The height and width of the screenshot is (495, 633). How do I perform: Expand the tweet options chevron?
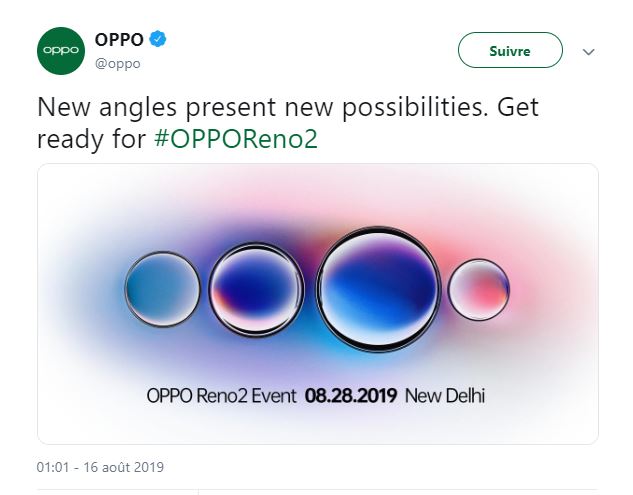(588, 51)
